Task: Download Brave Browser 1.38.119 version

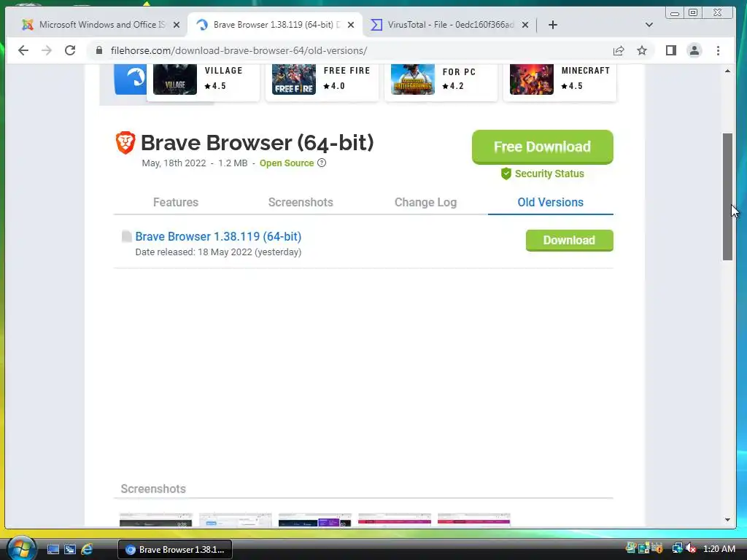Action: (569, 241)
